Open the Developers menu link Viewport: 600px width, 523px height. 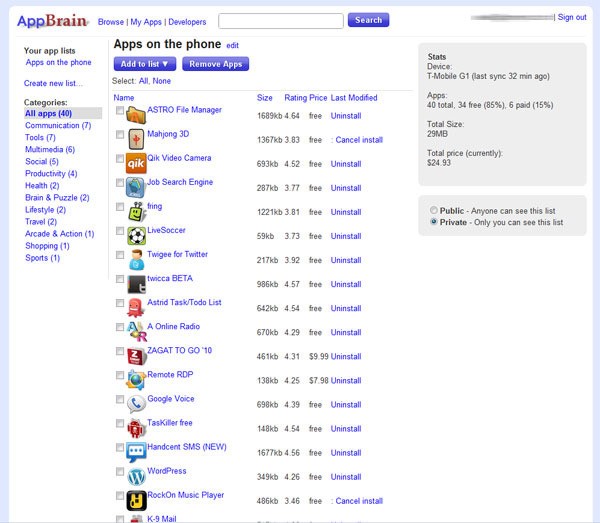click(x=187, y=22)
